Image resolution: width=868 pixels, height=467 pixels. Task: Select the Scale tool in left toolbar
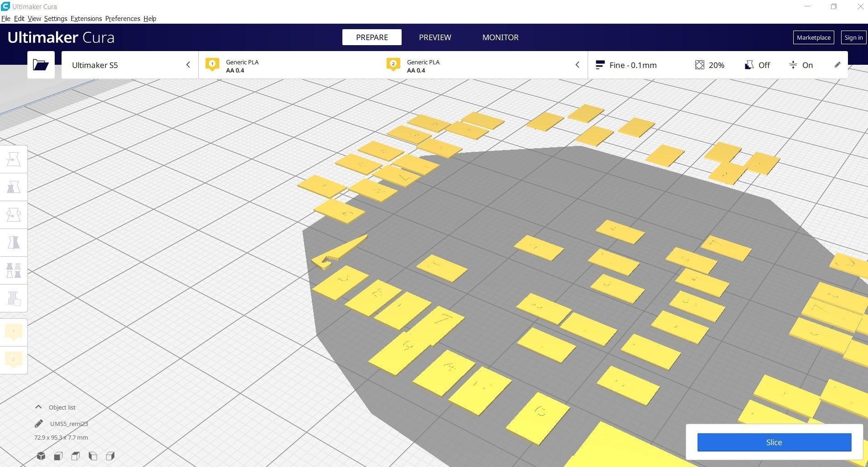(14, 187)
